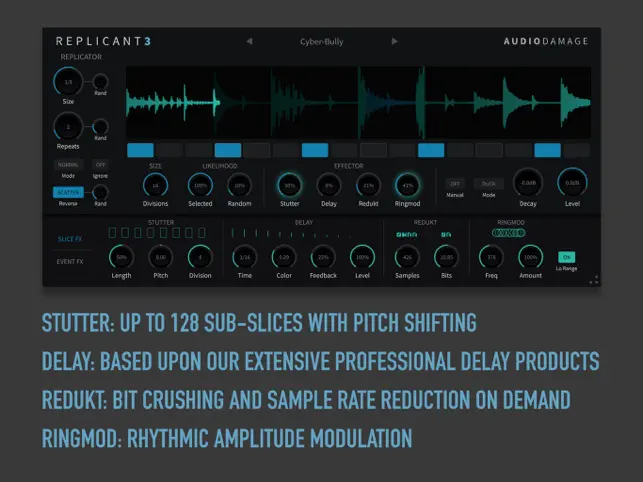
Task: Load the next preset with right arrow
Action: [x=394, y=41]
